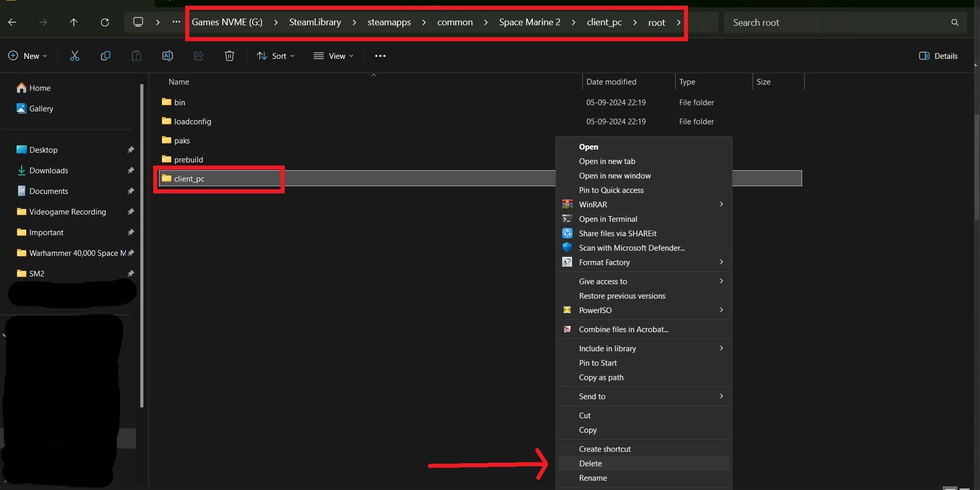This screenshot has width=980, height=490.
Task: Open the pinned Documents folder
Action: pos(42,191)
